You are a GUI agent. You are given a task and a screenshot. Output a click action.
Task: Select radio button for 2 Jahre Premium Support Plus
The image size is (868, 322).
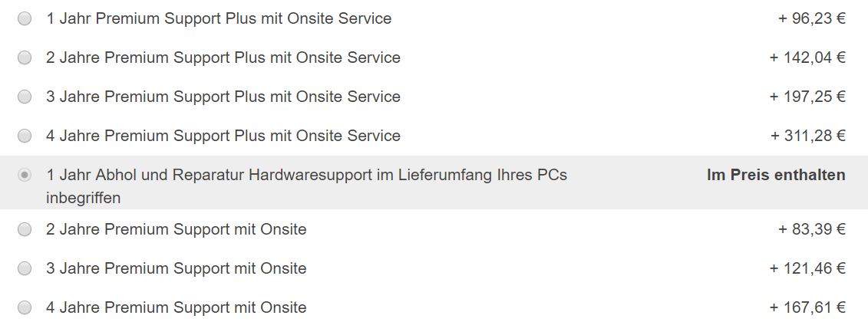(x=25, y=58)
